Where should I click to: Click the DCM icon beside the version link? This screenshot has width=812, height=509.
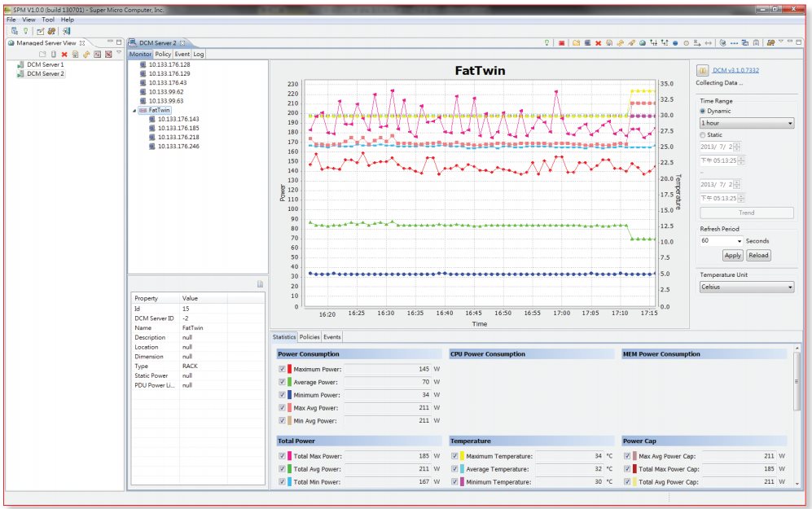click(x=702, y=70)
